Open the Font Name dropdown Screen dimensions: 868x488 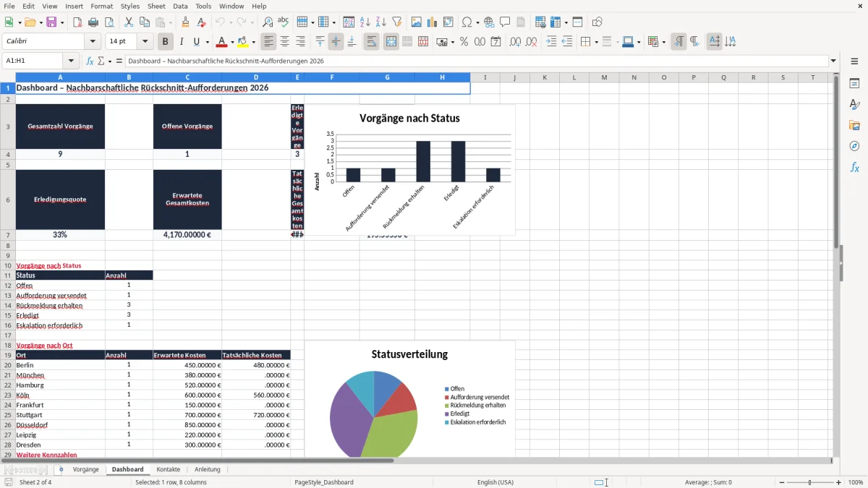point(92,42)
